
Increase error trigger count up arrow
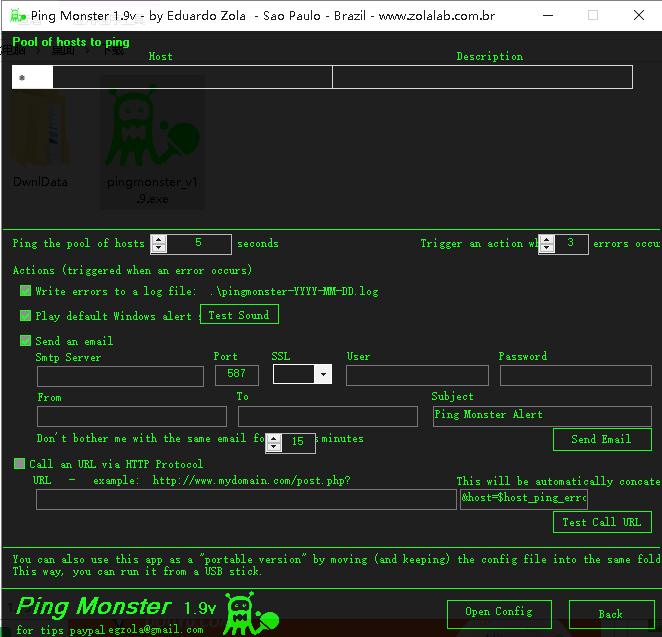click(x=547, y=240)
